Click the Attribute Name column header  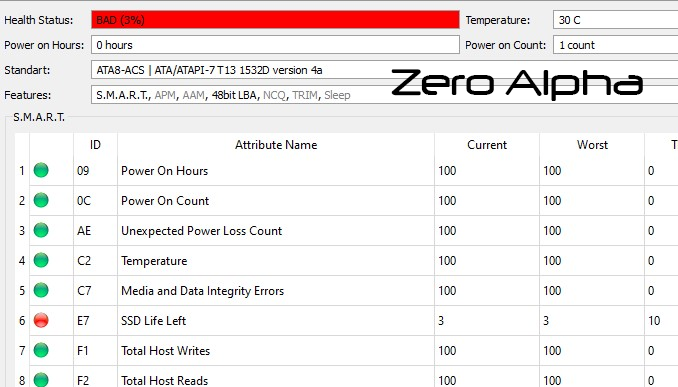(276, 145)
